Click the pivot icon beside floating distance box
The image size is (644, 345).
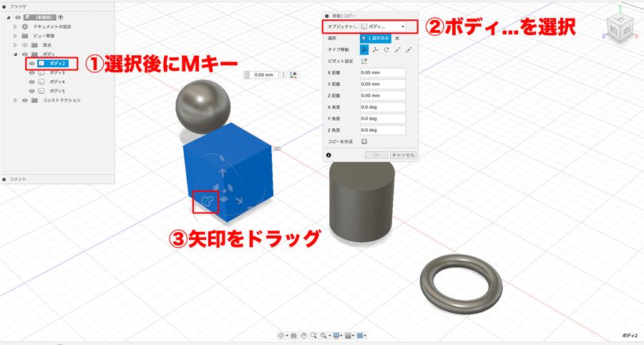pos(293,74)
